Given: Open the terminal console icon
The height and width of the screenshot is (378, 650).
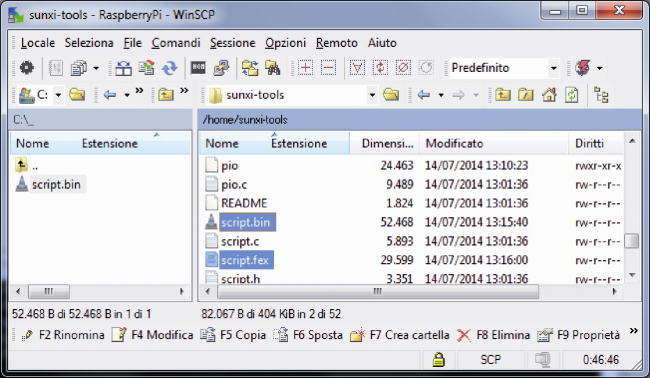Looking at the screenshot, I should click(x=198, y=68).
